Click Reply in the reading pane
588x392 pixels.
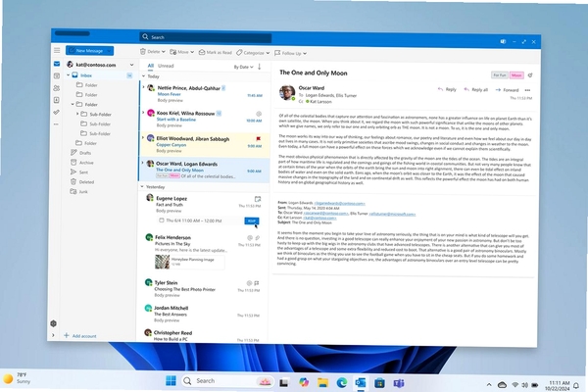pos(447,89)
